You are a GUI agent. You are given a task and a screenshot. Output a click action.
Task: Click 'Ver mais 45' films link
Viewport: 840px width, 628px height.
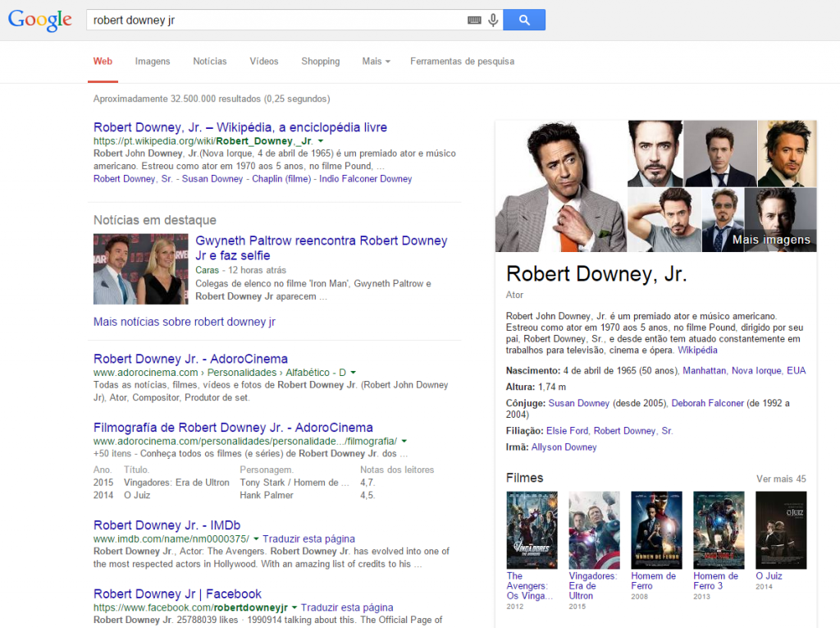coord(780,479)
